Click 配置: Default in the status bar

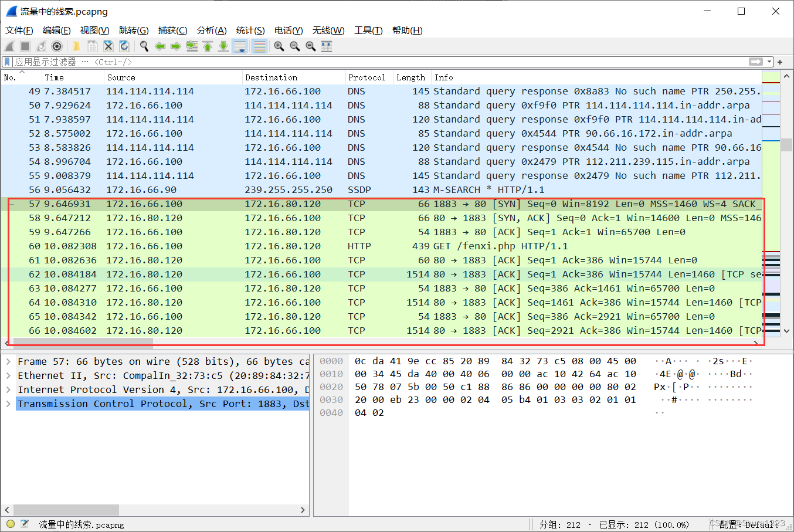click(x=748, y=524)
